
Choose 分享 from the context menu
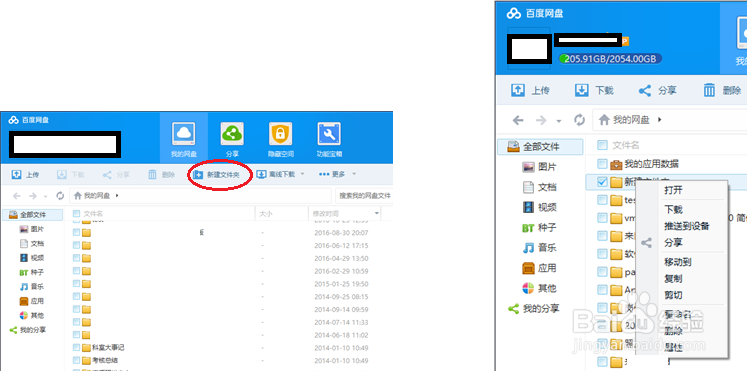point(673,242)
